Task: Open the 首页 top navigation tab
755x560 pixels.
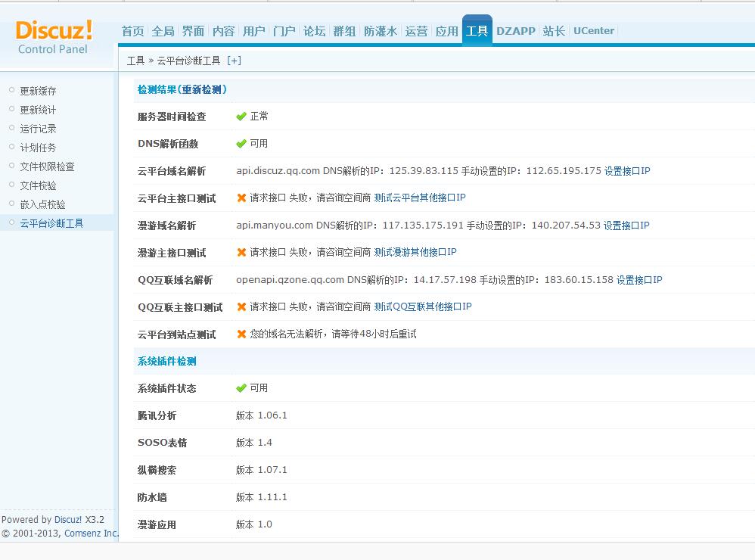Action: click(132, 31)
